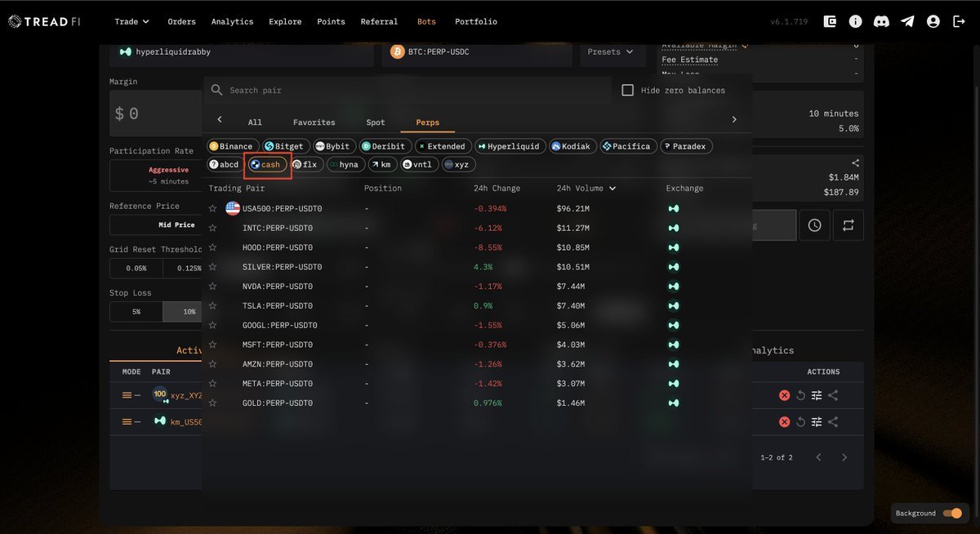
Task: Click the restart icon in km_US50 row
Action: click(x=801, y=422)
